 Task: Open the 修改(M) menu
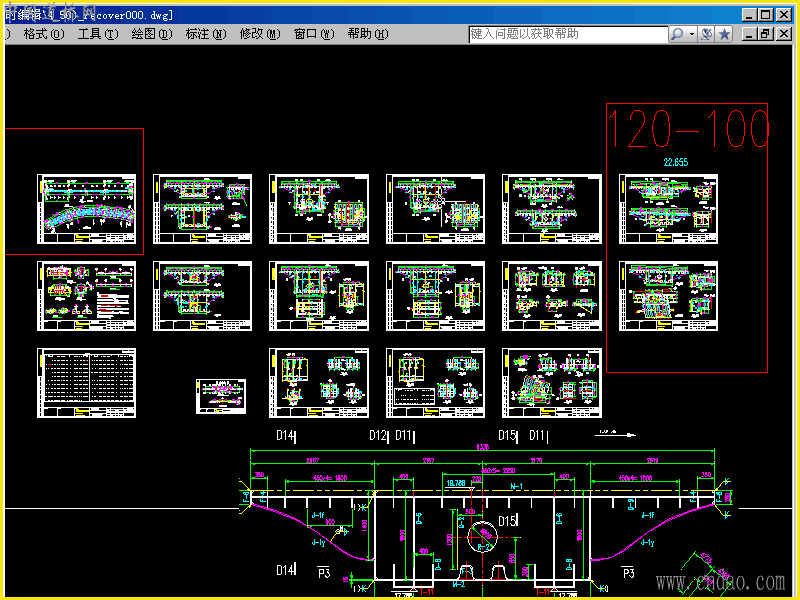(260, 34)
